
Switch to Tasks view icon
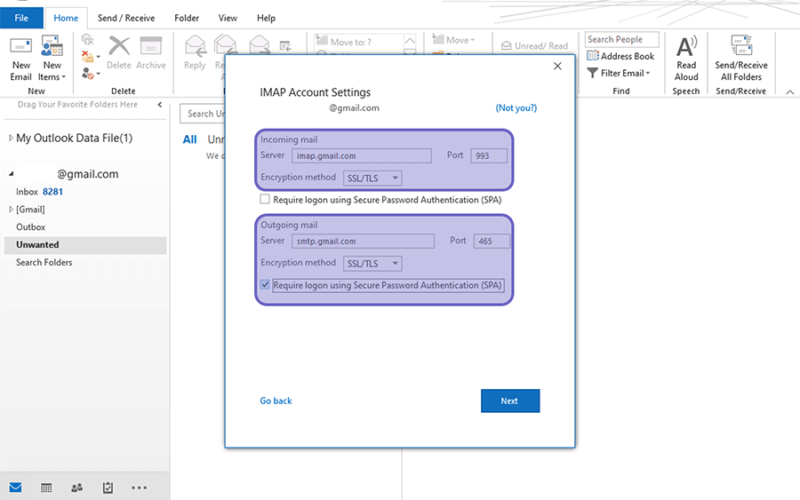tap(108, 488)
